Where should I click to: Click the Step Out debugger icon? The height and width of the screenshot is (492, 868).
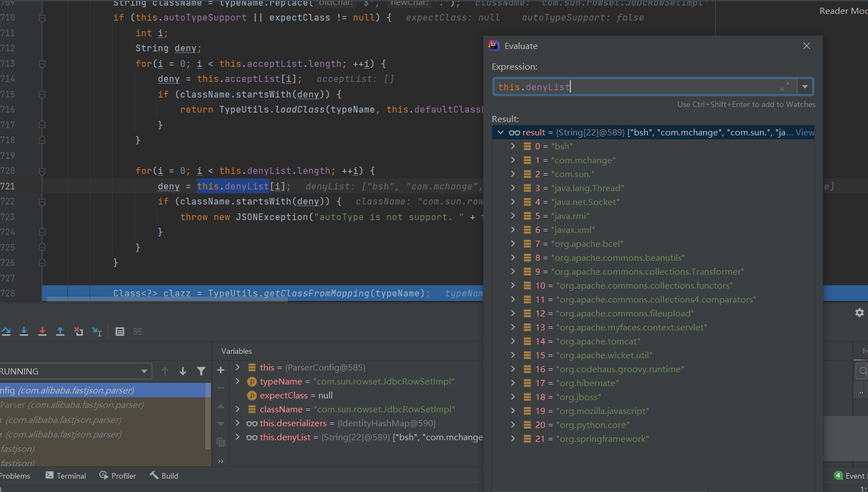(60, 332)
